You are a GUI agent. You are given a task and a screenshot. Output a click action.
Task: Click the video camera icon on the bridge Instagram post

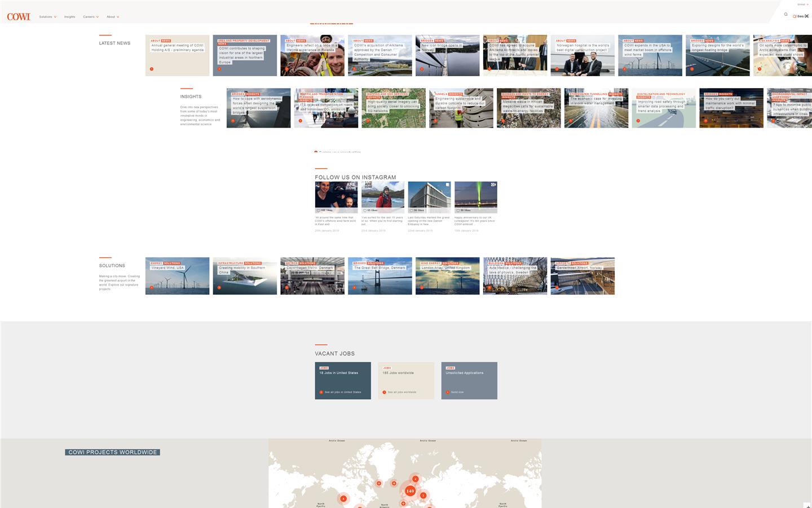click(493, 185)
